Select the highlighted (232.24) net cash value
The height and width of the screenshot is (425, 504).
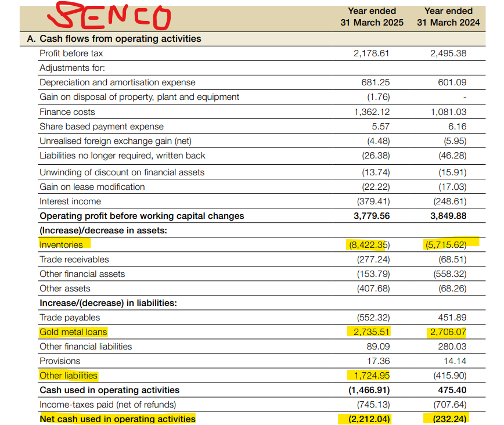click(x=447, y=419)
